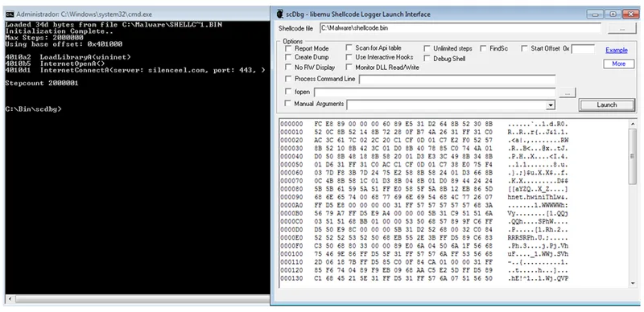Click the More button
This screenshot has height=312, width=644.
[x=618, y=64]
